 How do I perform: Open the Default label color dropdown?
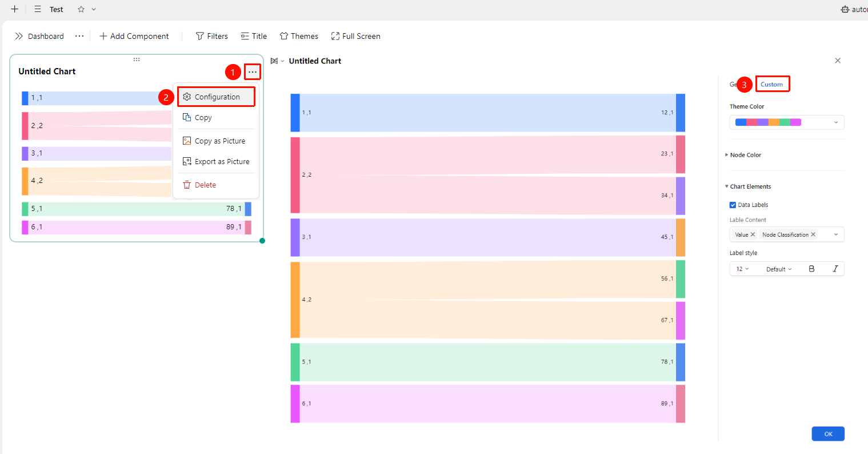point(779,269)
